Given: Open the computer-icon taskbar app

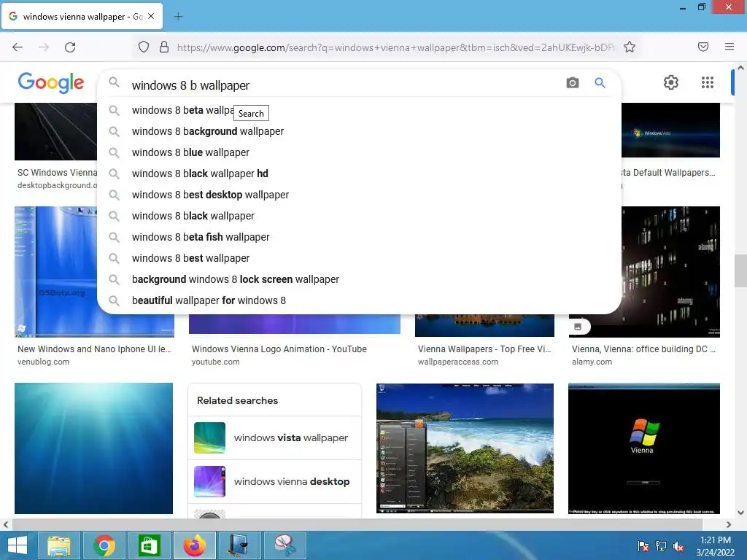Looking at the screenshot, I should [239, 545].
